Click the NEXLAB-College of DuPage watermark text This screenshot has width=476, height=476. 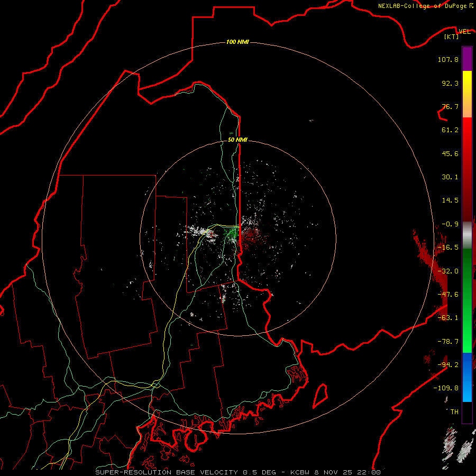click(425, 6)
